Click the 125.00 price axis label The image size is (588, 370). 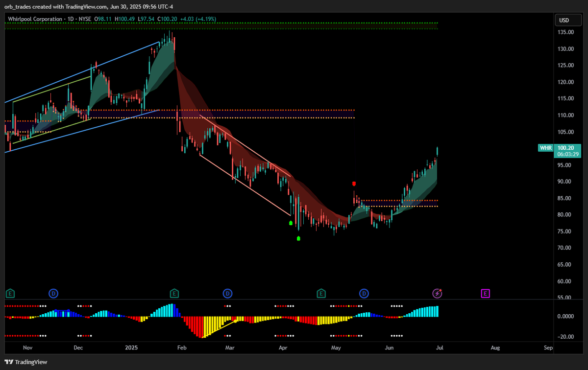click(565, 66)
